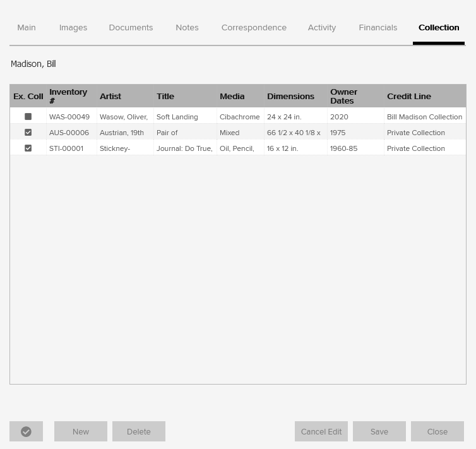Click the Cancel Edit button

coord(321,431)
